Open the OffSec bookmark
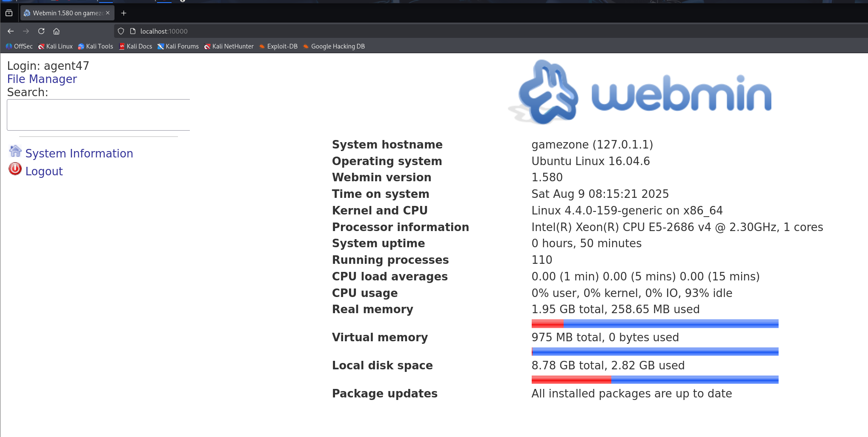This screenshot has width=868, height=437. click(x=19, y=46)
